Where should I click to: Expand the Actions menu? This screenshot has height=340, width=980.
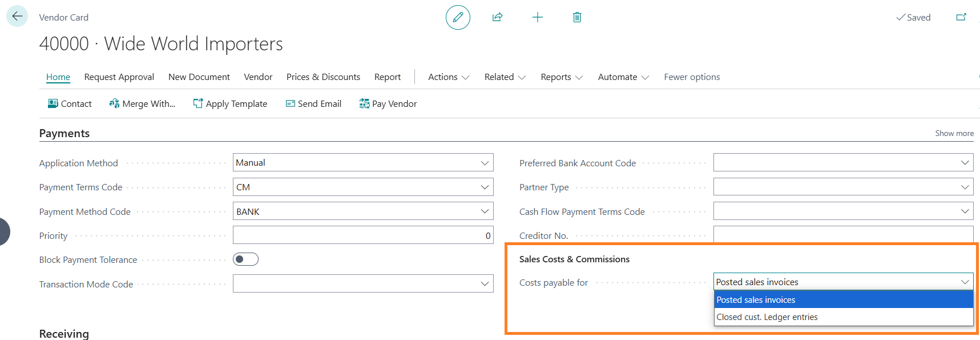pos(449,77)
